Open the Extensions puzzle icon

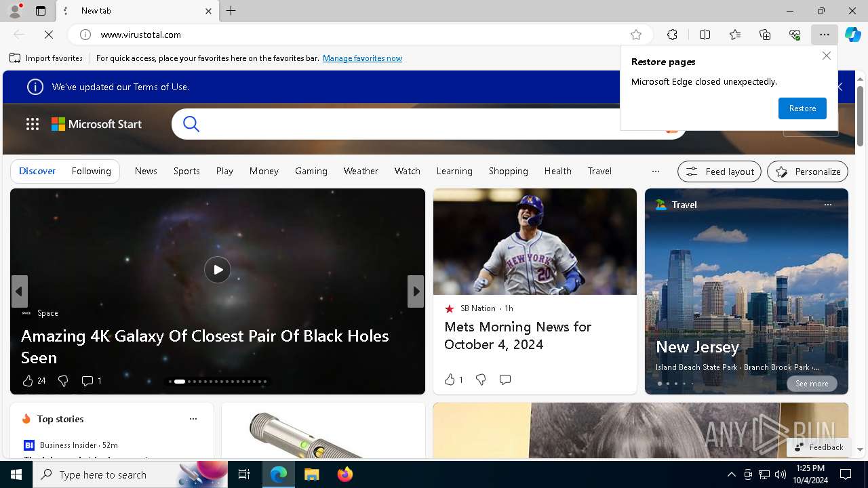[672, 35]
